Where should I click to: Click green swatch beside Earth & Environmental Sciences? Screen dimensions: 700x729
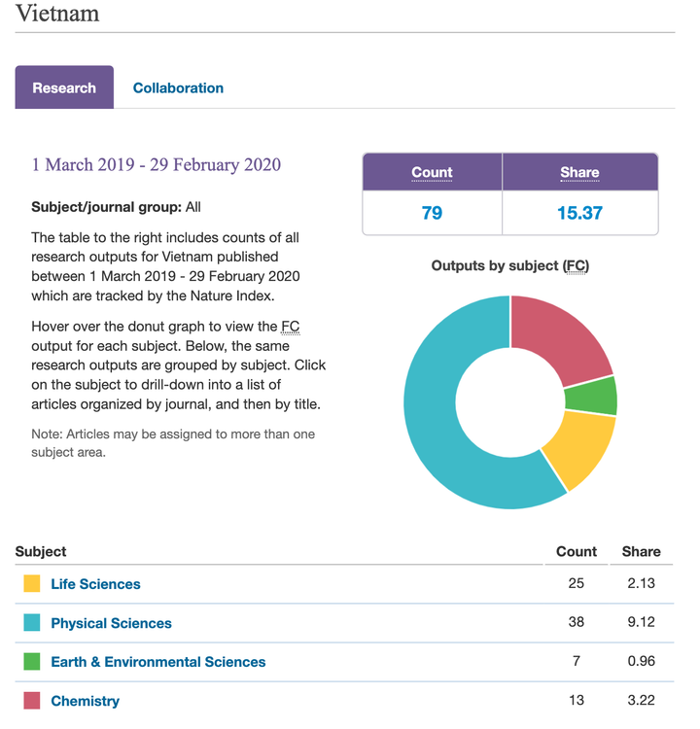tap(32, 662)
